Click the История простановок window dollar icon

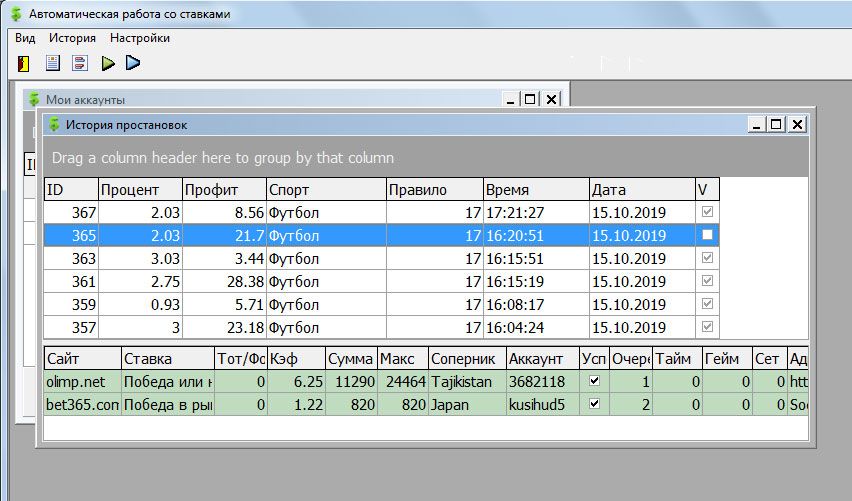tap(54, 125)
